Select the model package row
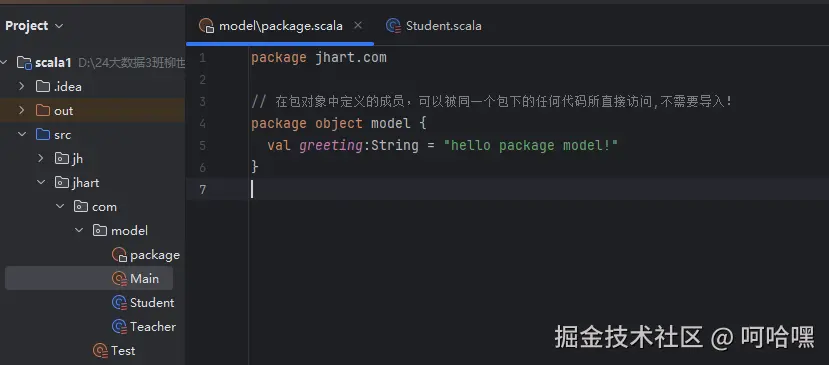 click(93, 230)
